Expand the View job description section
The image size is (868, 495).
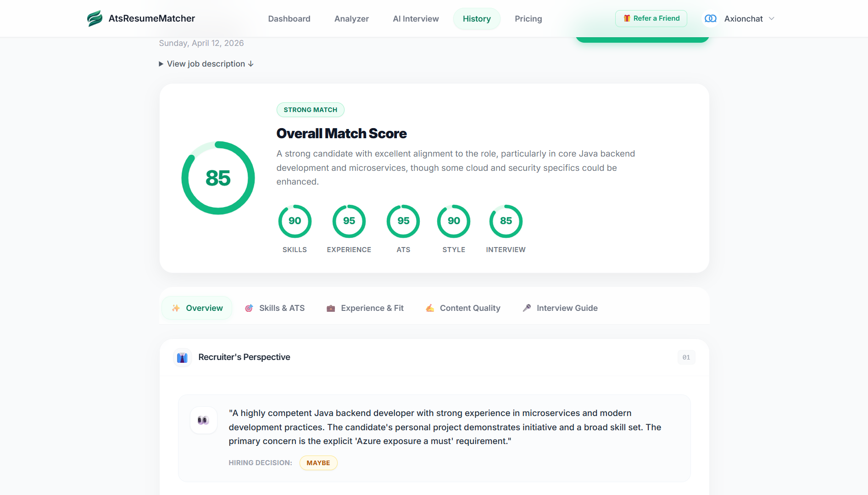click(206, 64)
